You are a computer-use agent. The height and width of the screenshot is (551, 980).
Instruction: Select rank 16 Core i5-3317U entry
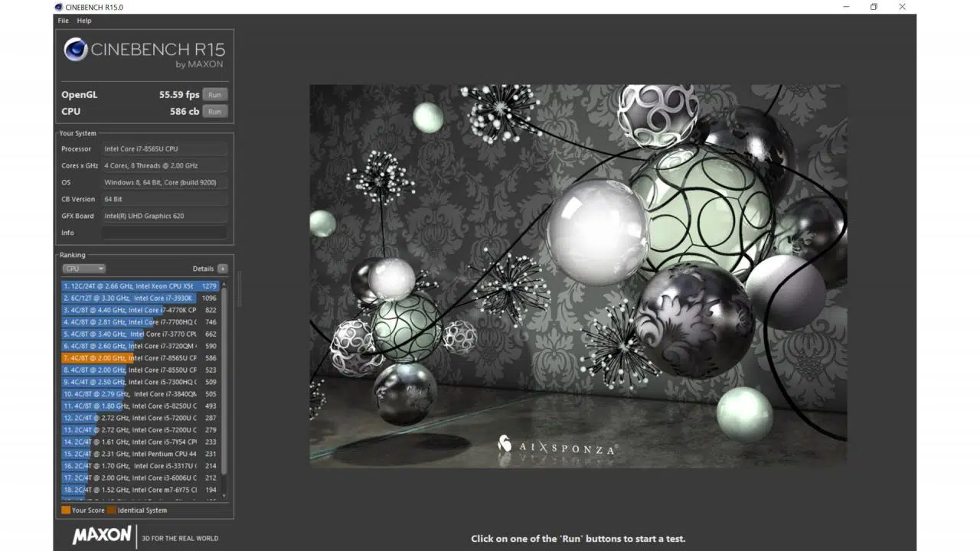click(141, 466)
